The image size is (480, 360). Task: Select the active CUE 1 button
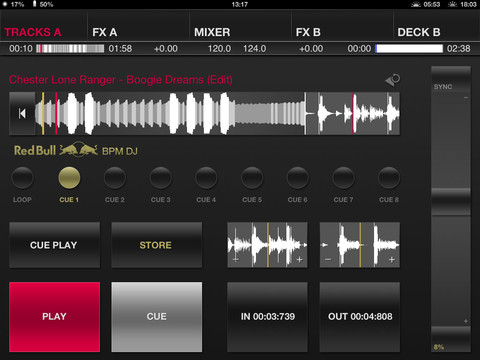point(69,178)
